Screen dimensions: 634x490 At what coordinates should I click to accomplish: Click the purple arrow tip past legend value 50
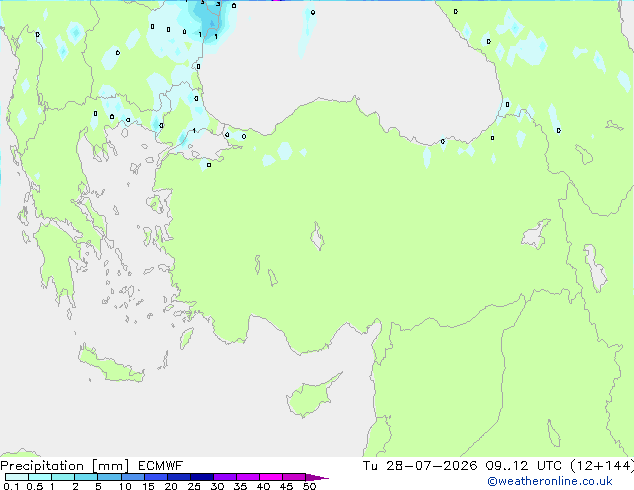click(317, 477)
